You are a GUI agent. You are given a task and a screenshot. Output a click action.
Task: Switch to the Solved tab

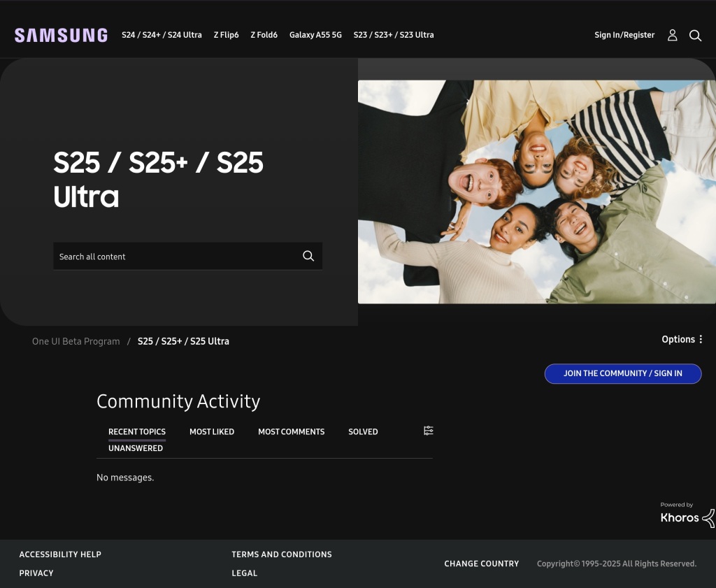[363, 431]
